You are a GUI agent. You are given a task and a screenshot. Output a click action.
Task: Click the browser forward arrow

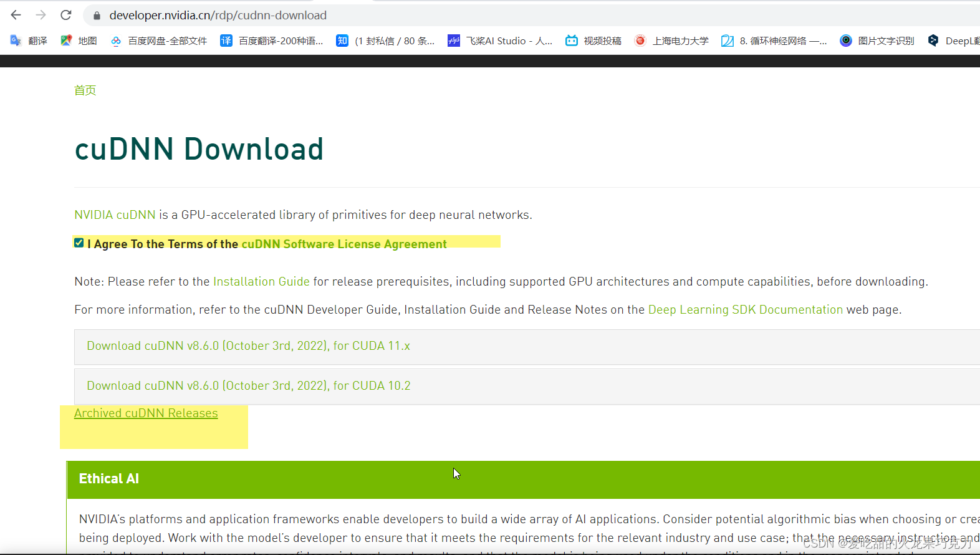(x=41, y=15)
